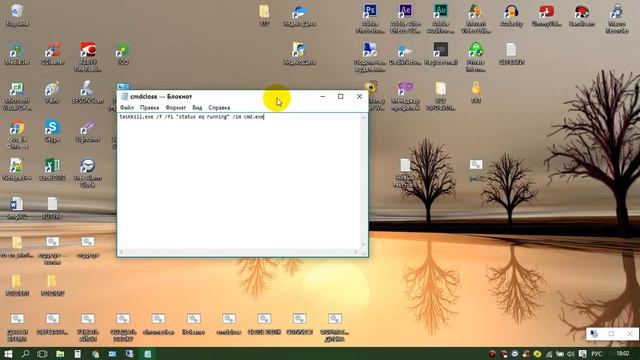Select the Microsoft Visual FoxPro desktop shortcut

click(17, 96)
